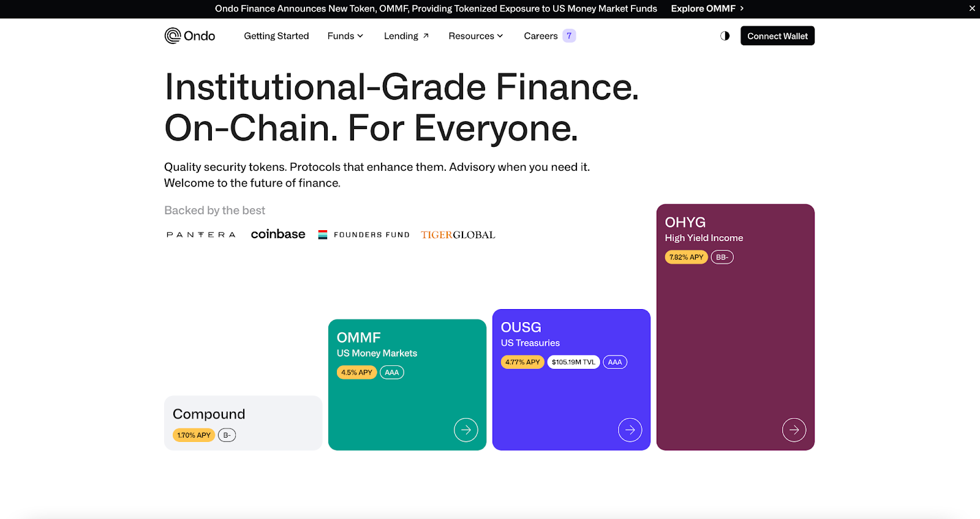Screen dimensions: 980x519
Task: Open the OUSG card arrow icon
Action: 630,430
